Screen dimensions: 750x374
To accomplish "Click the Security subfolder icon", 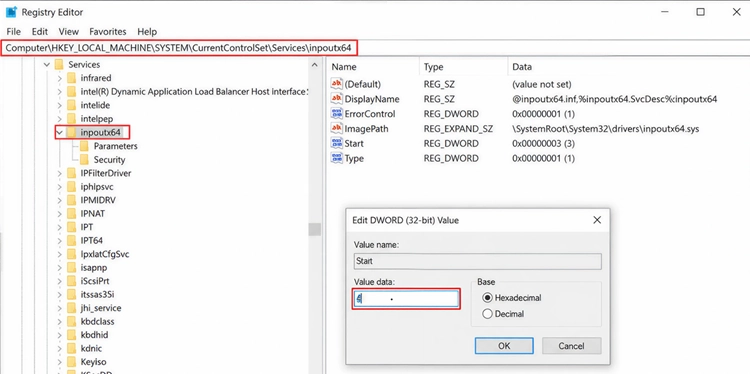I will point(84,160).
